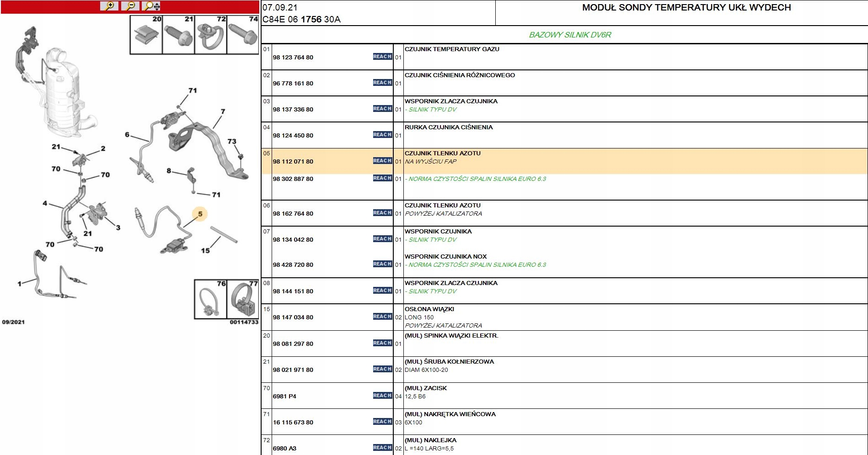Click part number 98 302 887 80
The height and width of the screenshot is (455, 868).
(x=293, y=179)
